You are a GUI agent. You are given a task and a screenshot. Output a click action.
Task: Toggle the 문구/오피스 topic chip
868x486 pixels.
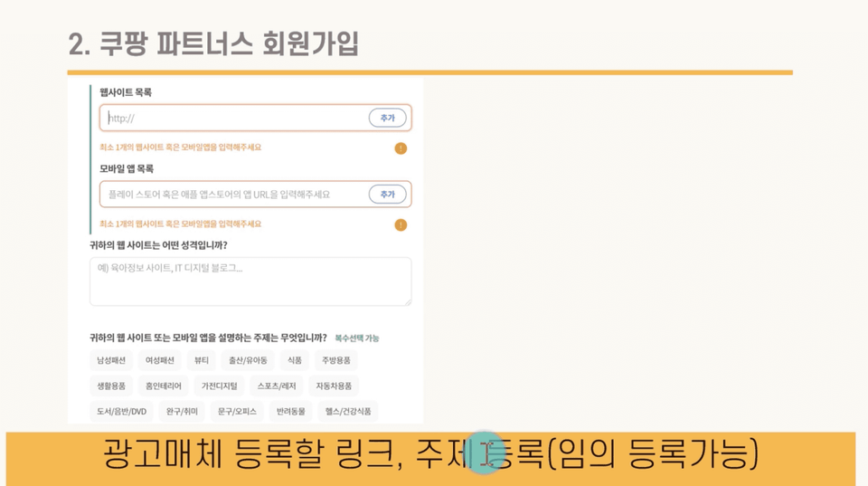237,411
